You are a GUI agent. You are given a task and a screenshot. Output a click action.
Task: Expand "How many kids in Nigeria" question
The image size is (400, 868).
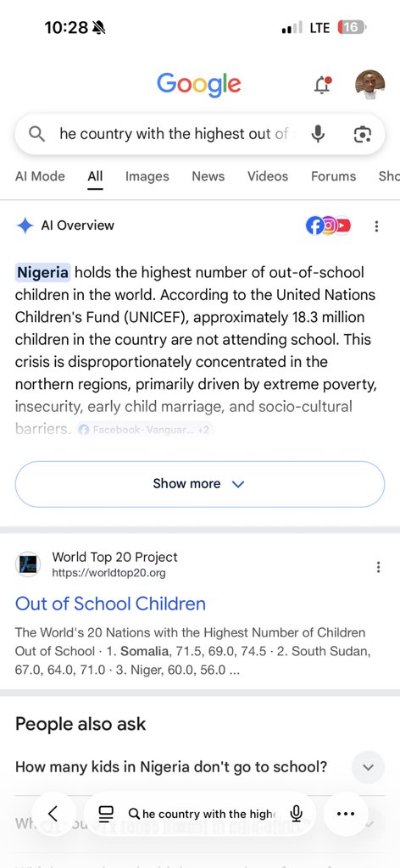coord(200,767)
